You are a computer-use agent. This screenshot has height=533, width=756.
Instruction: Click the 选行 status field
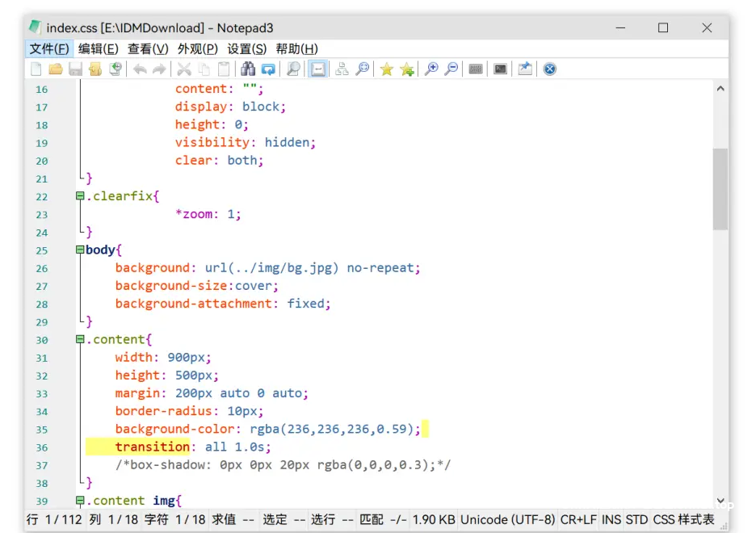coord(332,519)
